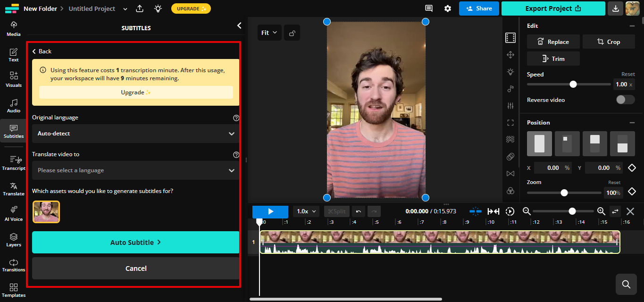Enable the Reverse video toggle
Image resolution: width=644 pixels, height=302 pixels.
(625, 100)
